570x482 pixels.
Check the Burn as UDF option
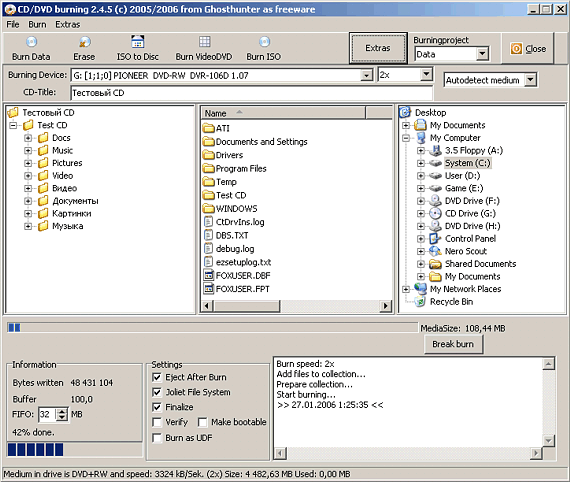(157, 438)
